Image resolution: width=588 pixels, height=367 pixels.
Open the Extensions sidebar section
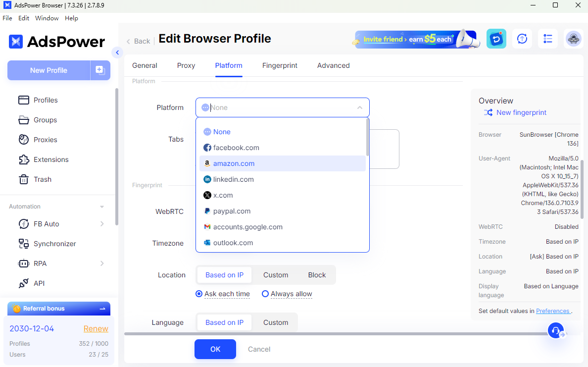(x=51, y=159)
